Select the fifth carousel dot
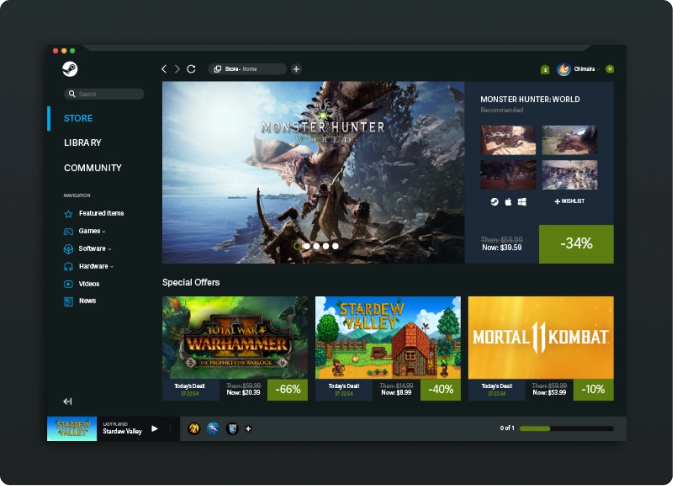This screenshot has height=486, width=673. [335, 246]
